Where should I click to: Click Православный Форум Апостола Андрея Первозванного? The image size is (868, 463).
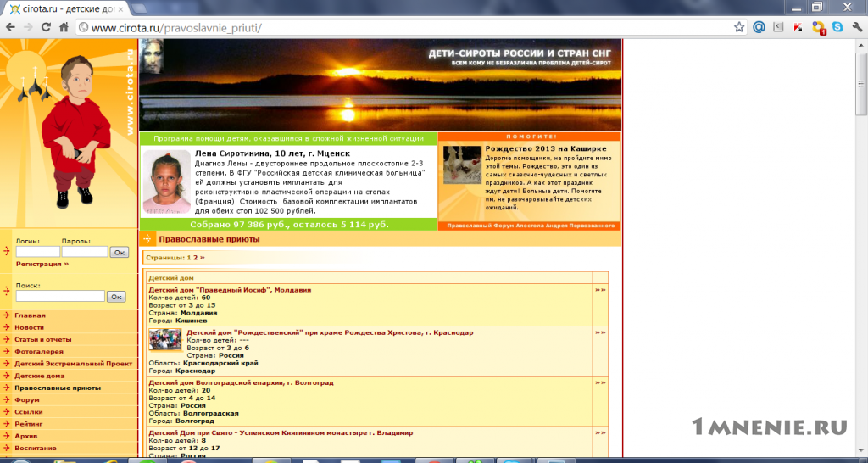click(x=531, y=226)
